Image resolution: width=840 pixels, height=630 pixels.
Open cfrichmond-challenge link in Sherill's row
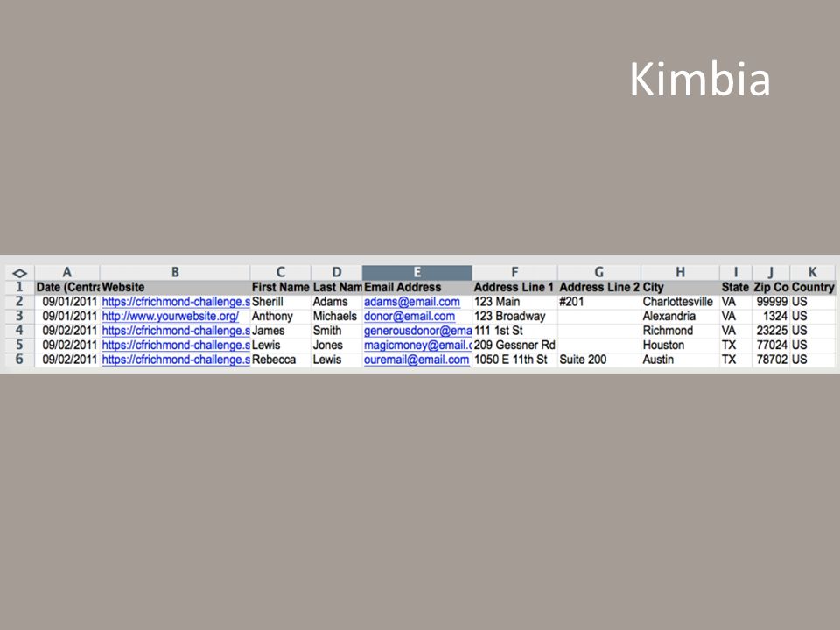click(176, 302)
